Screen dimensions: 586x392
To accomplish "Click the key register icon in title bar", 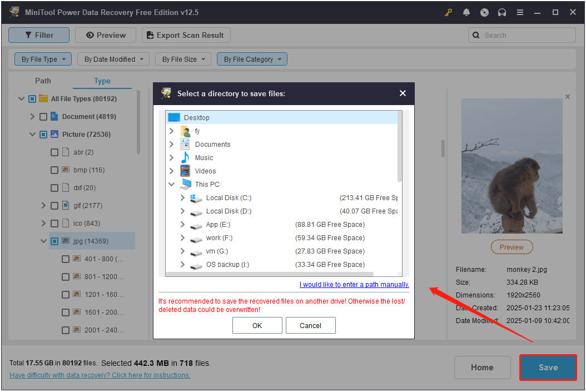I will click(448, 12).
